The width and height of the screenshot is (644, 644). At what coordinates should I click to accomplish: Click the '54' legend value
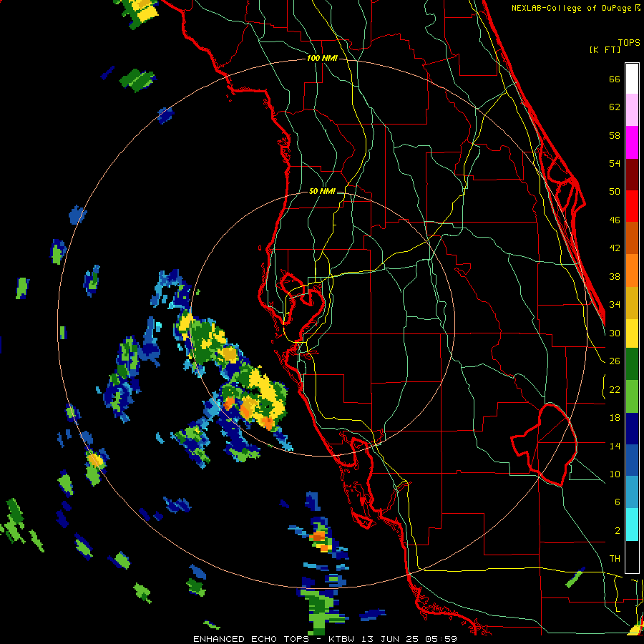pyautogui.click(x=615, y=163)
